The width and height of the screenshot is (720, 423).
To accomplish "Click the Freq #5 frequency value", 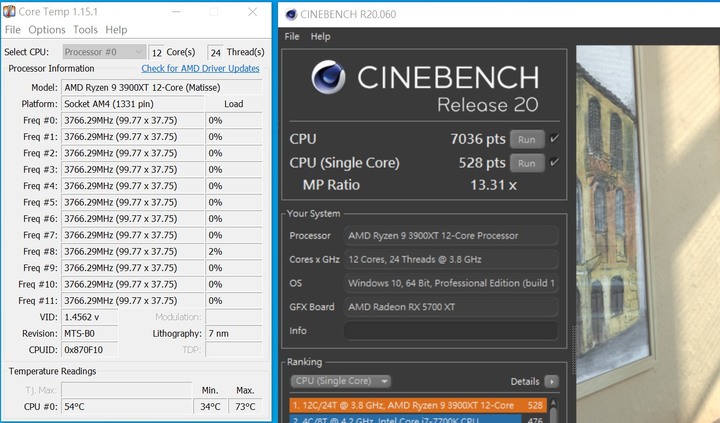I will [133, 203].
